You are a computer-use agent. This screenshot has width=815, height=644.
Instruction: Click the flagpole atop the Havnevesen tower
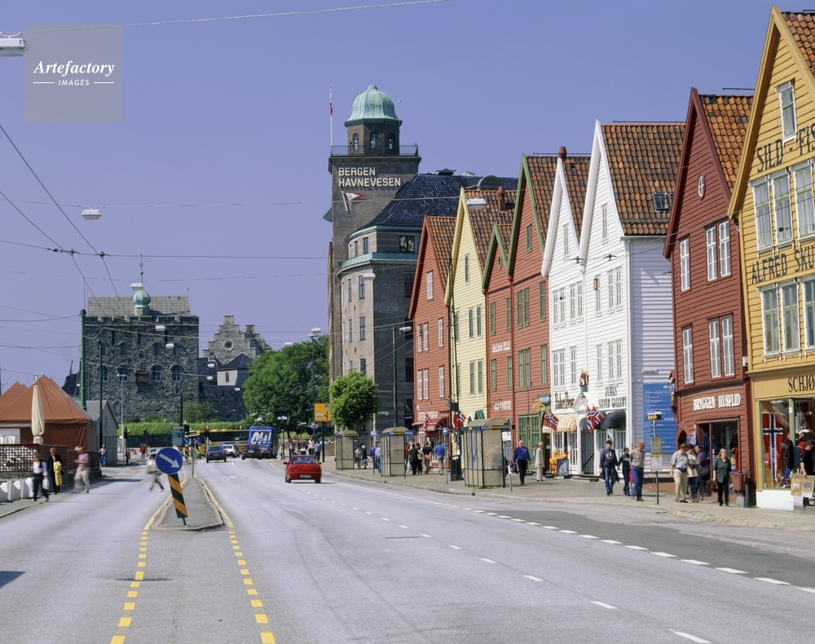pyautogui.click(x=331, y=118)
